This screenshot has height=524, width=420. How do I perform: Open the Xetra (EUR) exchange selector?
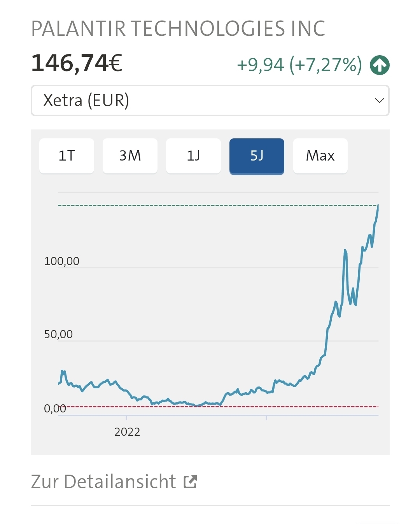click(210, 100)
